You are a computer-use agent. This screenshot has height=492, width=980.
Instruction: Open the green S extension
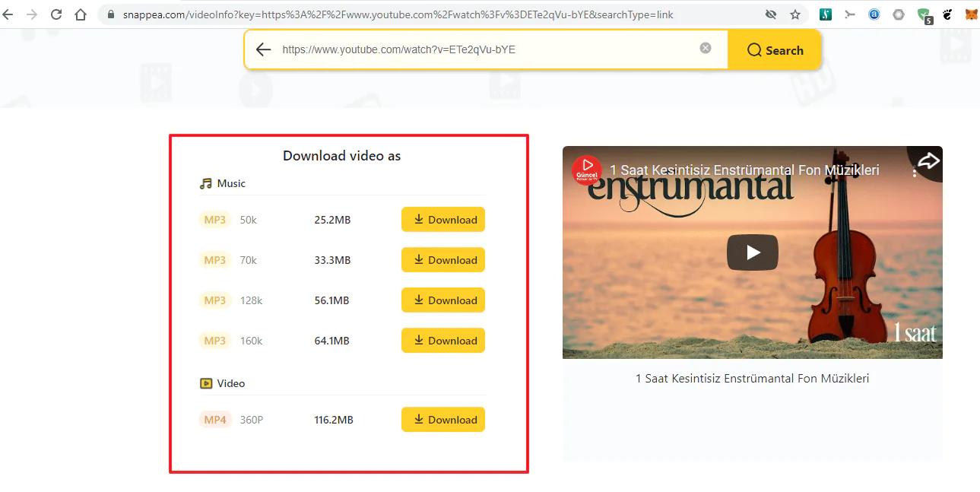click(826, 14)
